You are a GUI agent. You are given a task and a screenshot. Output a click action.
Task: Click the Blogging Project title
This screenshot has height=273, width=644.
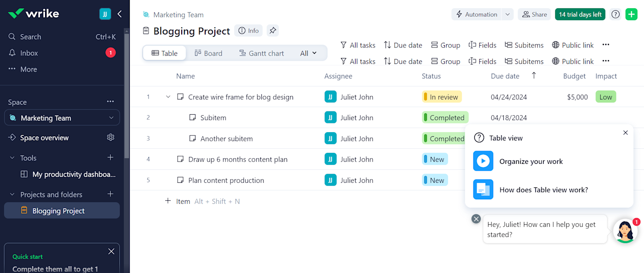coord(192,31)
